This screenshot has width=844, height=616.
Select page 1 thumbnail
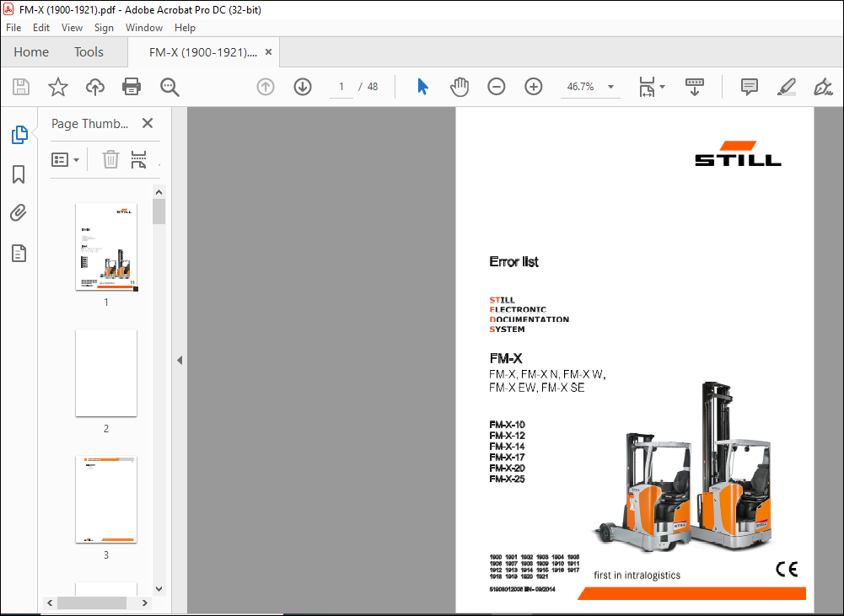coord(106,246)
